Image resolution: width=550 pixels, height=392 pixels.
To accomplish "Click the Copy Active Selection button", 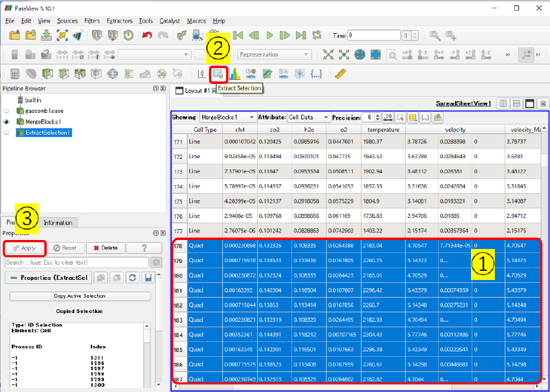I will (x=79, y=296).
